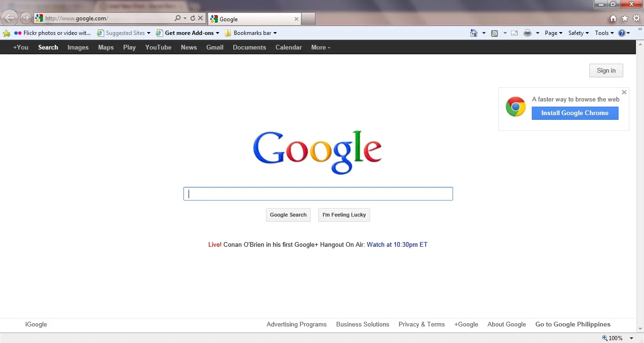Click the command bar Home icon
Viewport: 644px width, 343px height.
pyautogui.click(x=474, y=33)
